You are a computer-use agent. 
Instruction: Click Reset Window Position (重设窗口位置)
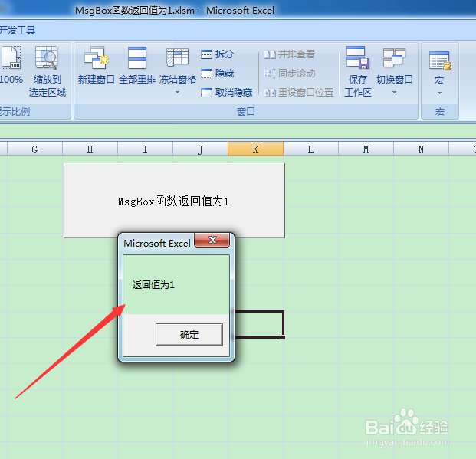tap(298, 92)
